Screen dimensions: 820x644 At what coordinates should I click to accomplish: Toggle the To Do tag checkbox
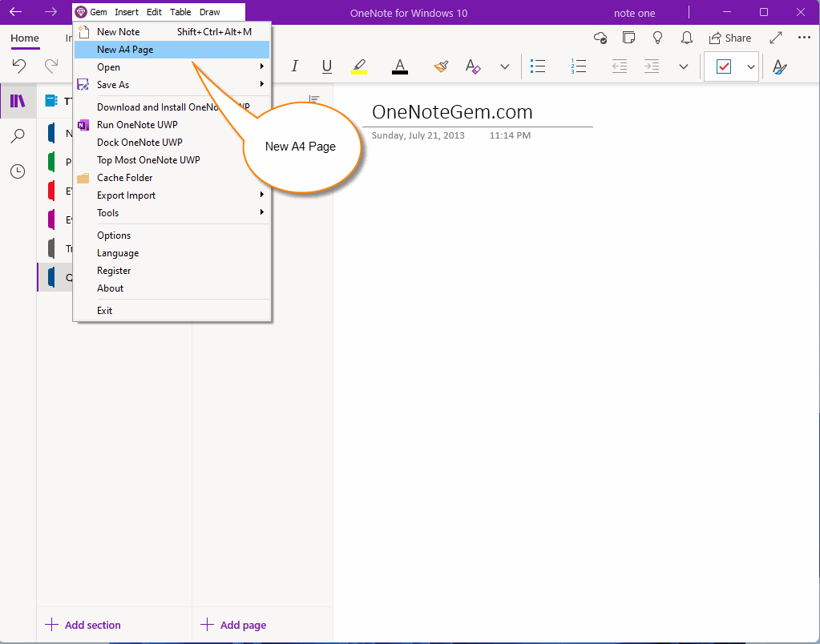coord(724,66)
